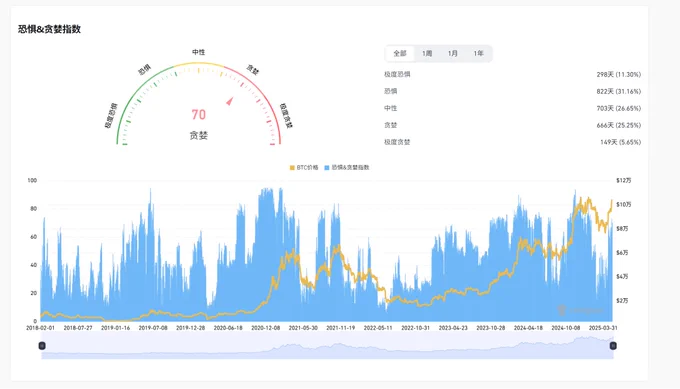The height and width of the screenshot is (389, 680).
Task: Click the 2018-02-01 x-axis date label
Action: pos(40,328)
